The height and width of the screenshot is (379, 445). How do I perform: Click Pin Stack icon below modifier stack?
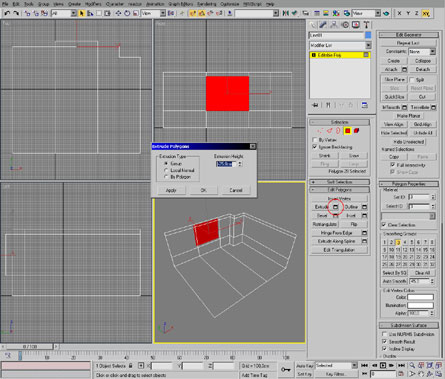tap(315, 105)
